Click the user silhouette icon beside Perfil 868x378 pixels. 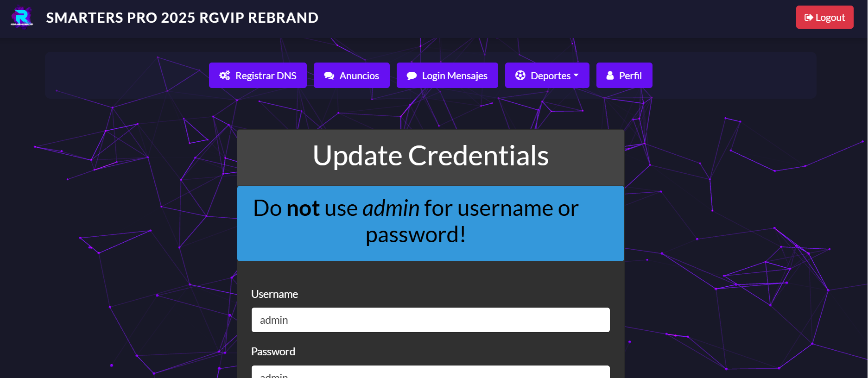pos(610,76)
